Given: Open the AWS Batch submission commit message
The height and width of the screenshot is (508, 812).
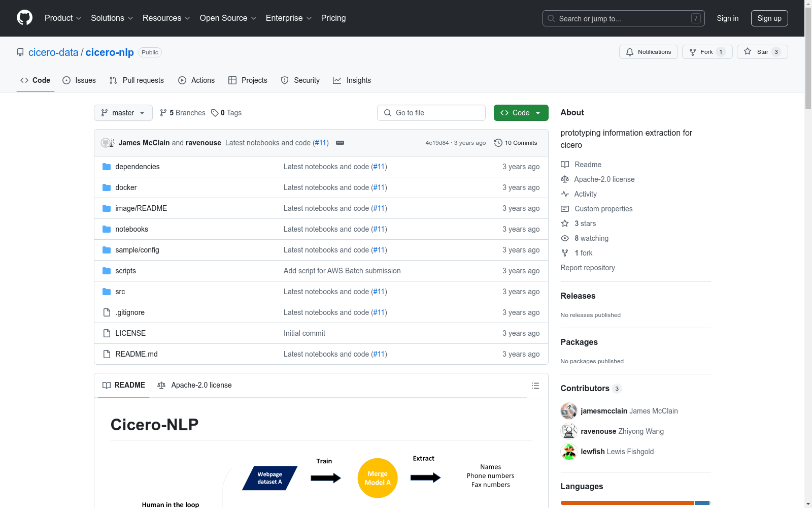Looking at the screenshot, I should click(x=342, y=271).
